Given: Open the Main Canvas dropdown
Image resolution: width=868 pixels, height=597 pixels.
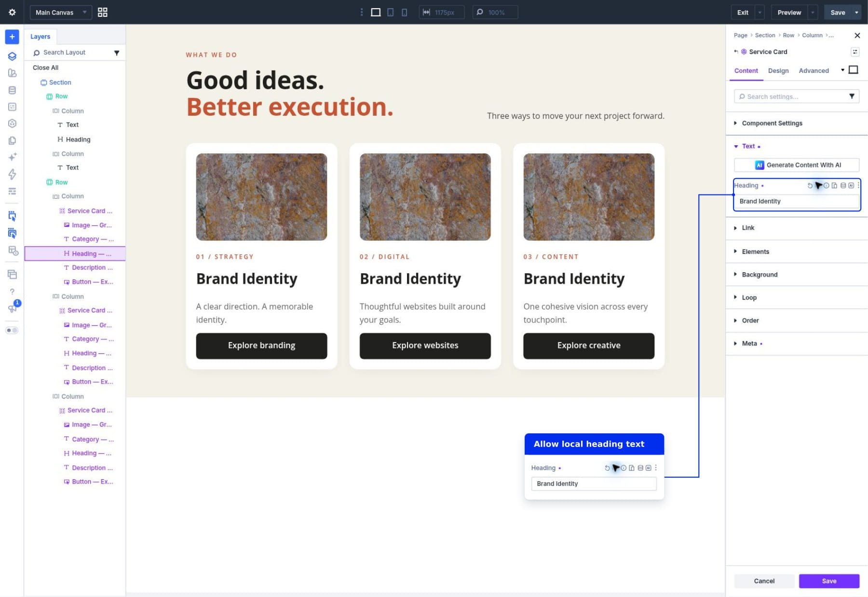Looking at the screenshot, I should click(61, 12).
